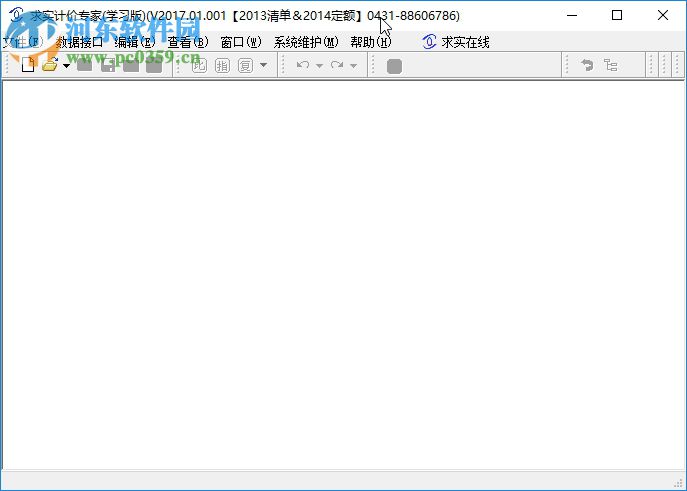Click the new blank file toolbar icon
Screen dimensions: 687x491
coord(28,65)
